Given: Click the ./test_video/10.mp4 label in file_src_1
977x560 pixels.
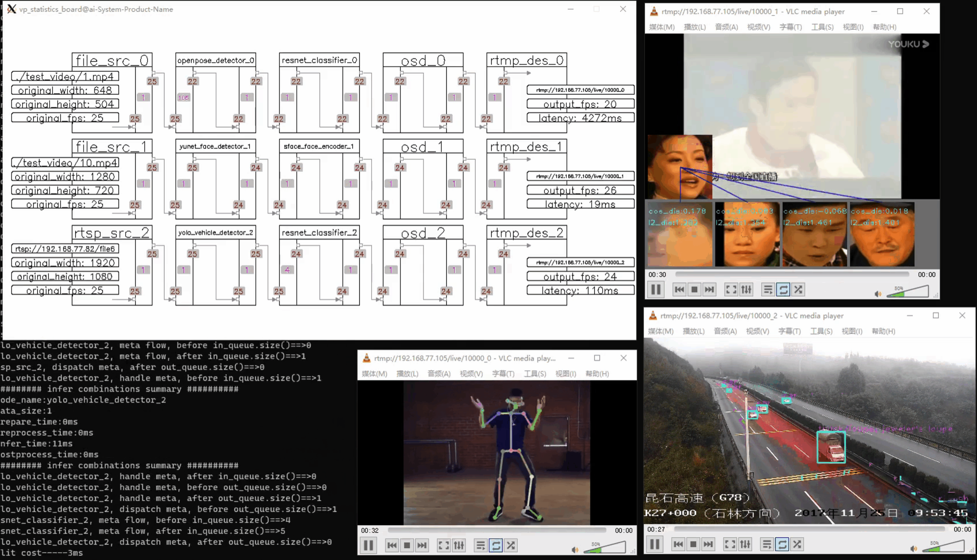Looking at the screenshot, I should (x=65, y=163).
